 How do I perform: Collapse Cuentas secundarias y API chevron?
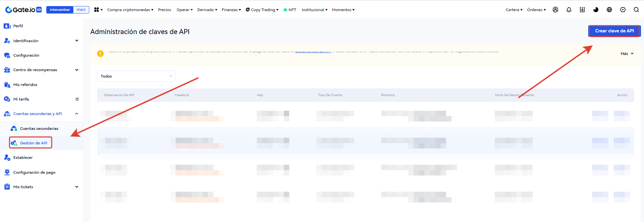77,114
